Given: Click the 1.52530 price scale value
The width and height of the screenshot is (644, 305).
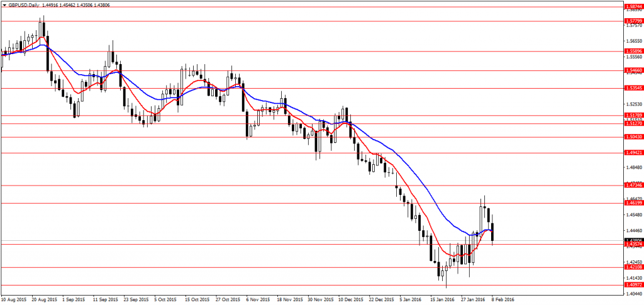Looking at the screenshot, I should pyautogui.click(x=634, y=104).
